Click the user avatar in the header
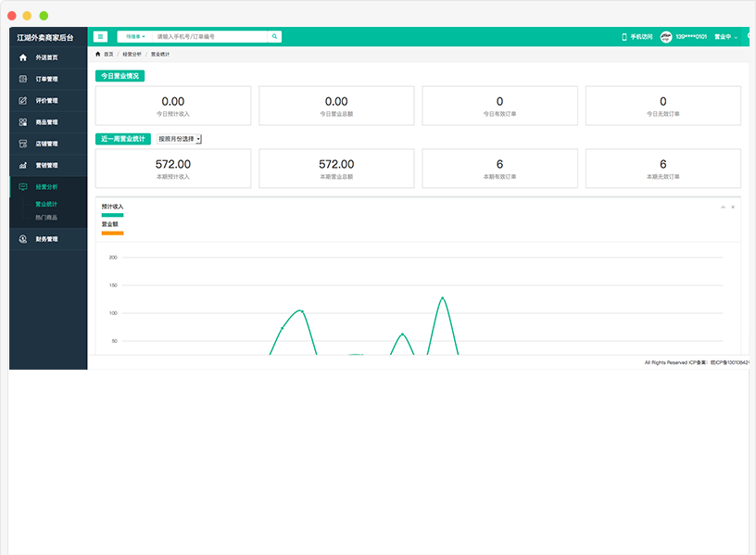 666,37
